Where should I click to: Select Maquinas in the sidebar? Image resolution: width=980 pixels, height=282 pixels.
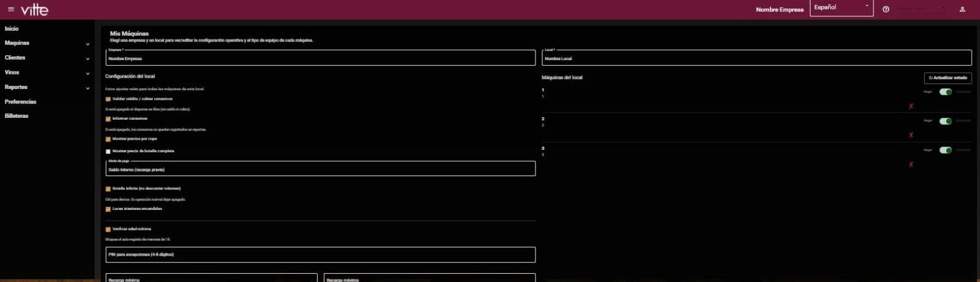coord(17,43)
